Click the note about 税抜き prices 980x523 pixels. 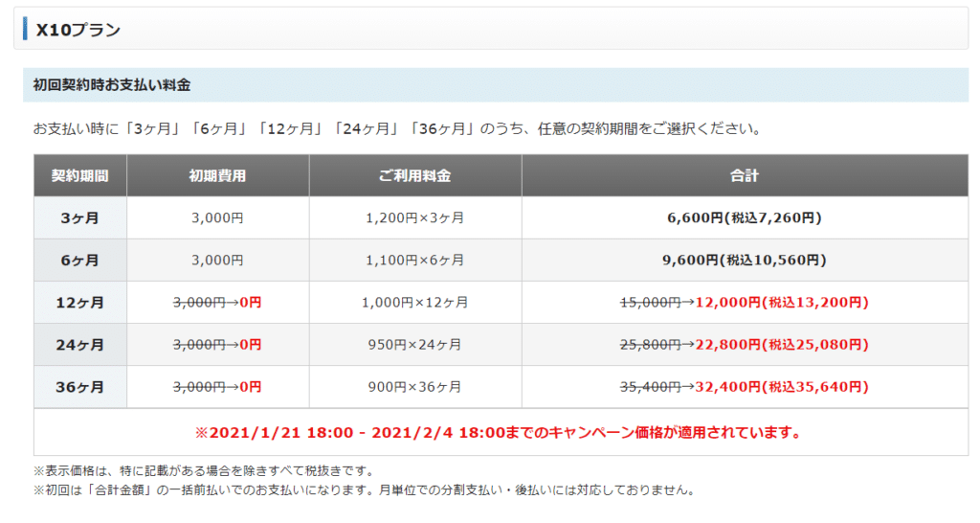(x=205, y=471)
